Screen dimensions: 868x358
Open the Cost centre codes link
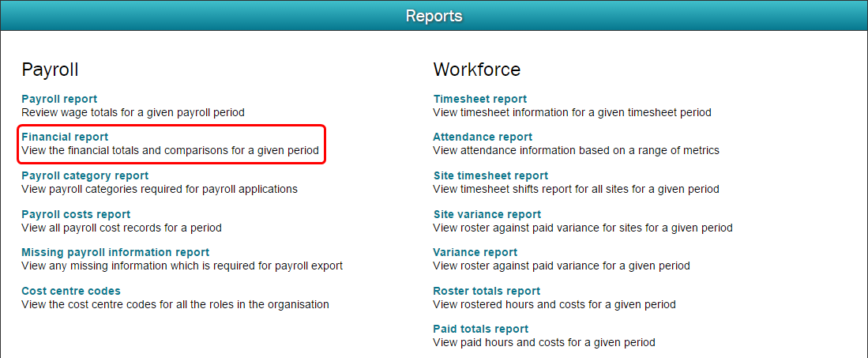coord(71,291)
